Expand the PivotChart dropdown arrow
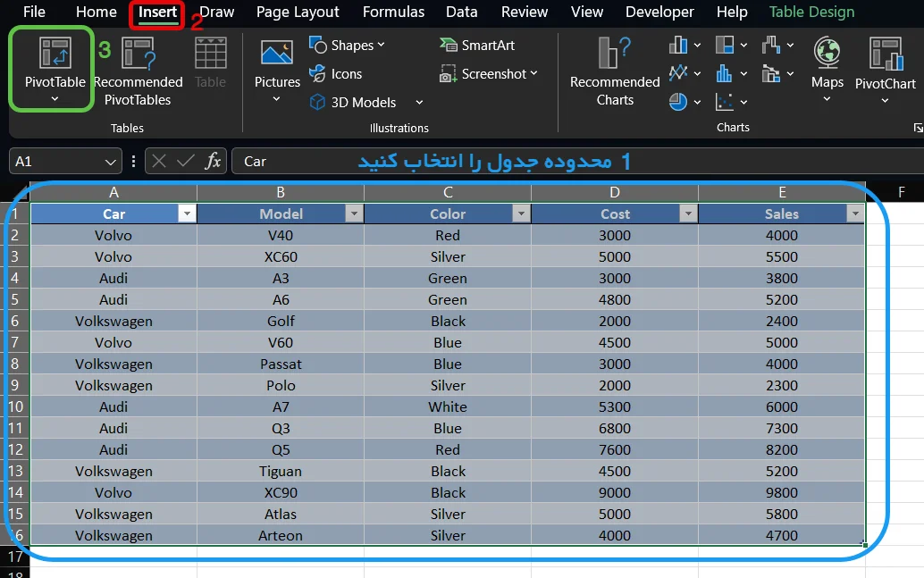 [885, 101]
